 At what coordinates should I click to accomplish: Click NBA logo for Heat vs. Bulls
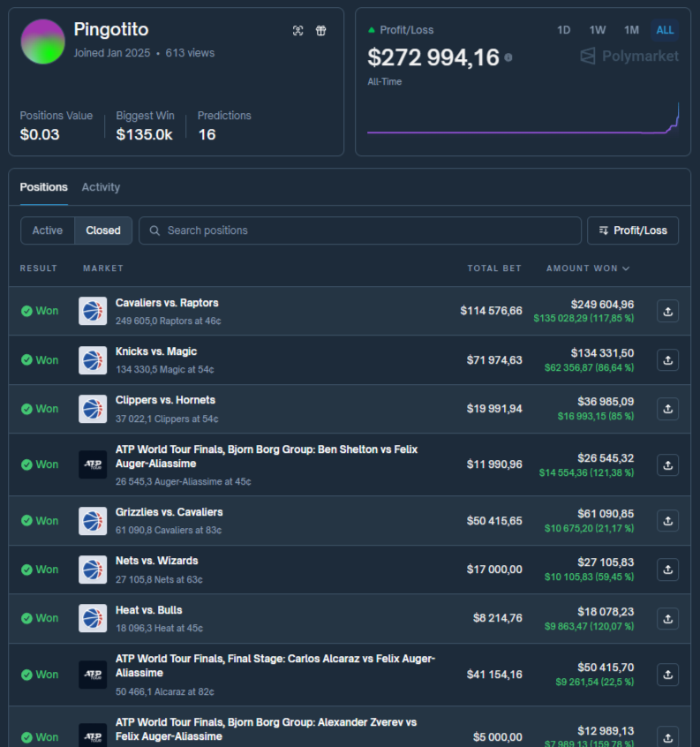(93, 618)
